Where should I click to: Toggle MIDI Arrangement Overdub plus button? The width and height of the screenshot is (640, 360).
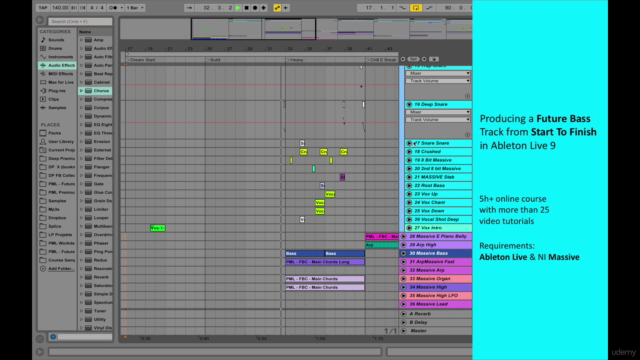pos(264,8)
